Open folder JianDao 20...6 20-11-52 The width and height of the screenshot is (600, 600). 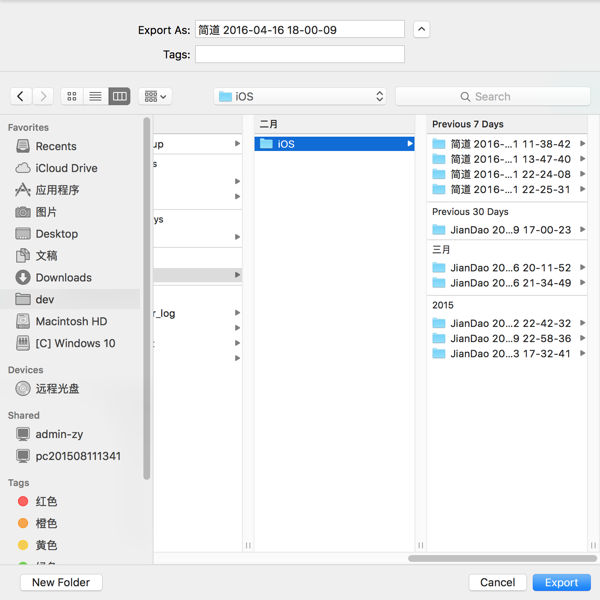[x=507, y=267]
